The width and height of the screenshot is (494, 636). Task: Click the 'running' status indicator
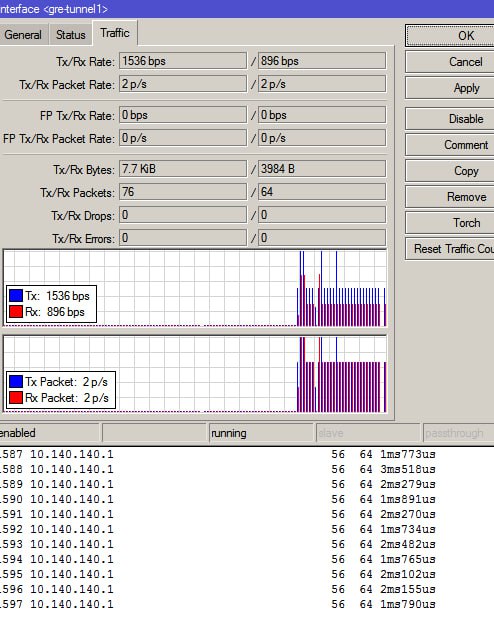(x=261, y=433)
